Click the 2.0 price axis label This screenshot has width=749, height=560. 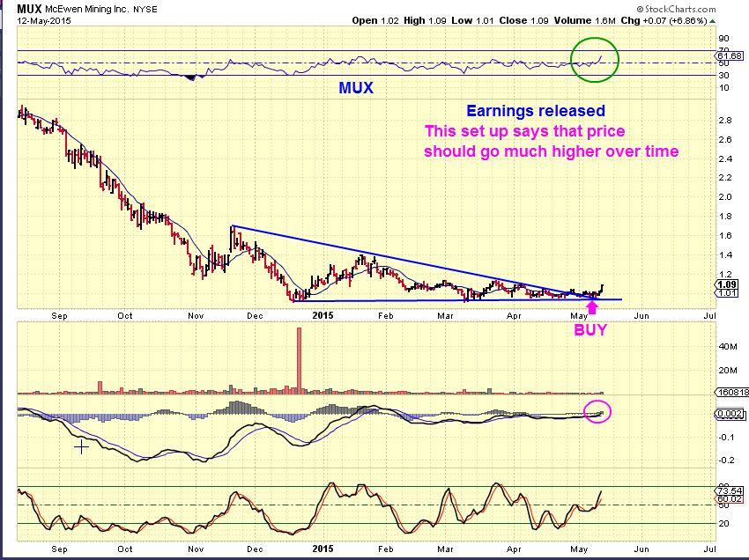[x=725, y=196]
